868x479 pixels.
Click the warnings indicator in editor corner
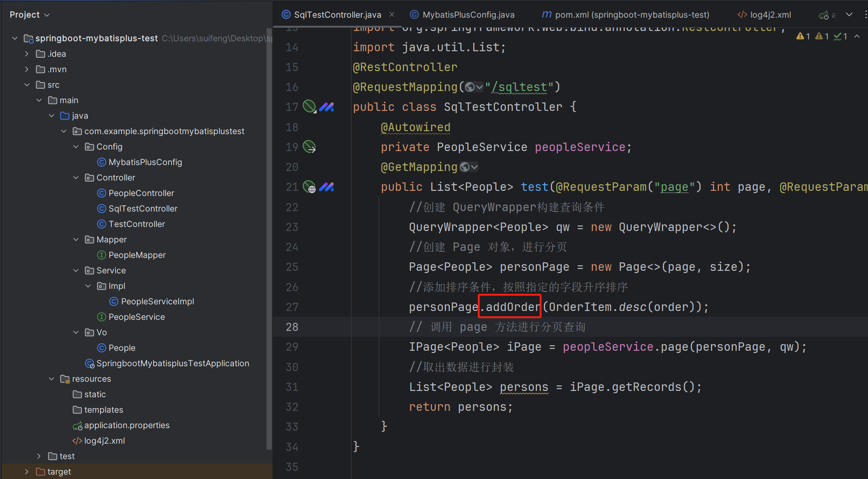803,36
